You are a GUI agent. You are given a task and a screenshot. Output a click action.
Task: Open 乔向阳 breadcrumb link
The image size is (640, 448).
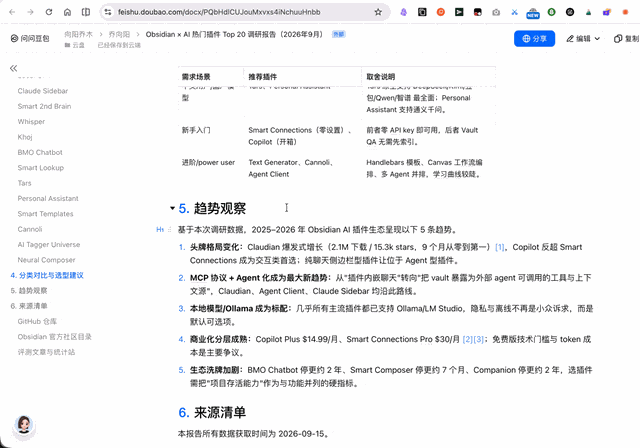[119, 34]
